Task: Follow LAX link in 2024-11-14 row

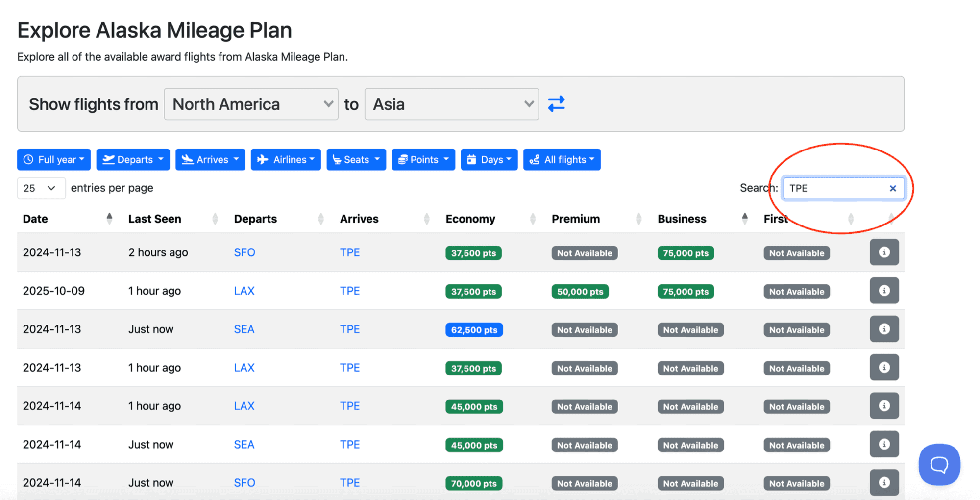Action: pyautogui.click(x=244, y=406)
